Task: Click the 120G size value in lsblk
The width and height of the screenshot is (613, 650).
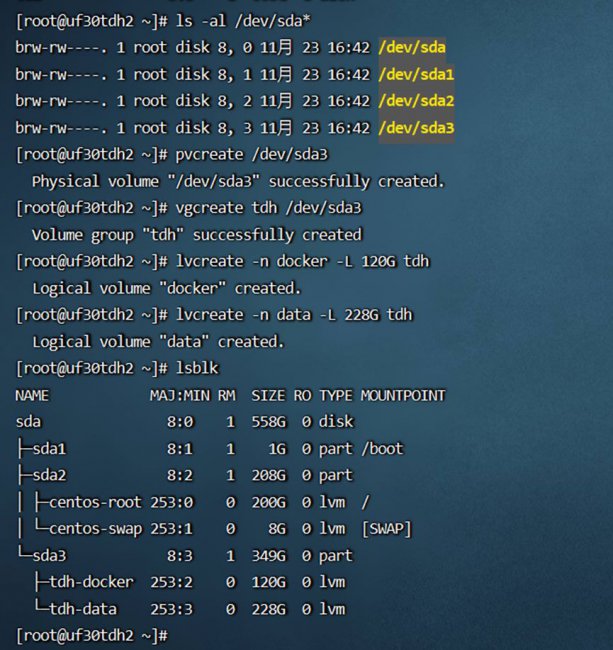Action: (x=269, y=582)
